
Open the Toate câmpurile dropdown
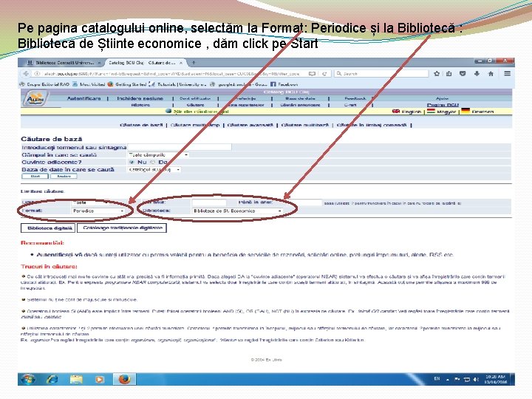[158, 154]
